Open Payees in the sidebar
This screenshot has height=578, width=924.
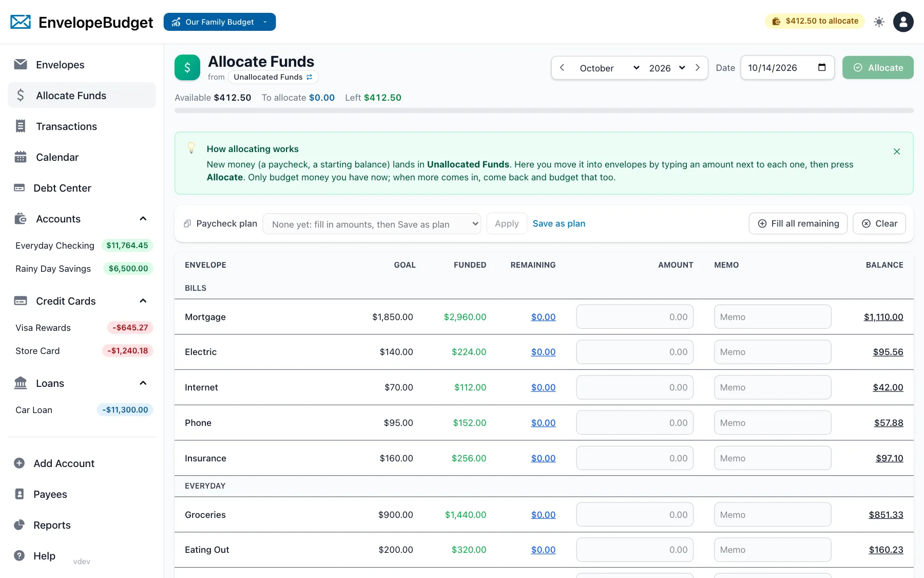(82, 494)
